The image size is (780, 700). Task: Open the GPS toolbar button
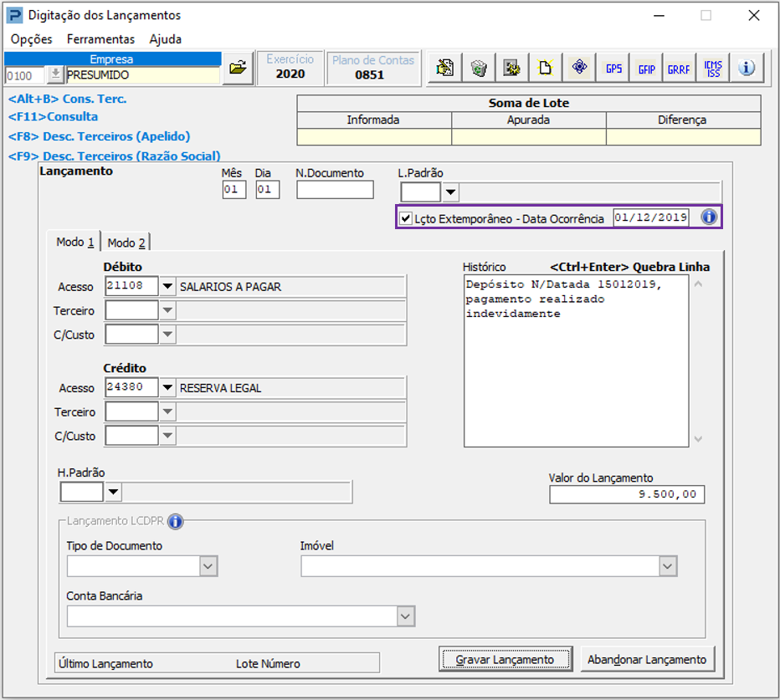(x=613, y=68)
